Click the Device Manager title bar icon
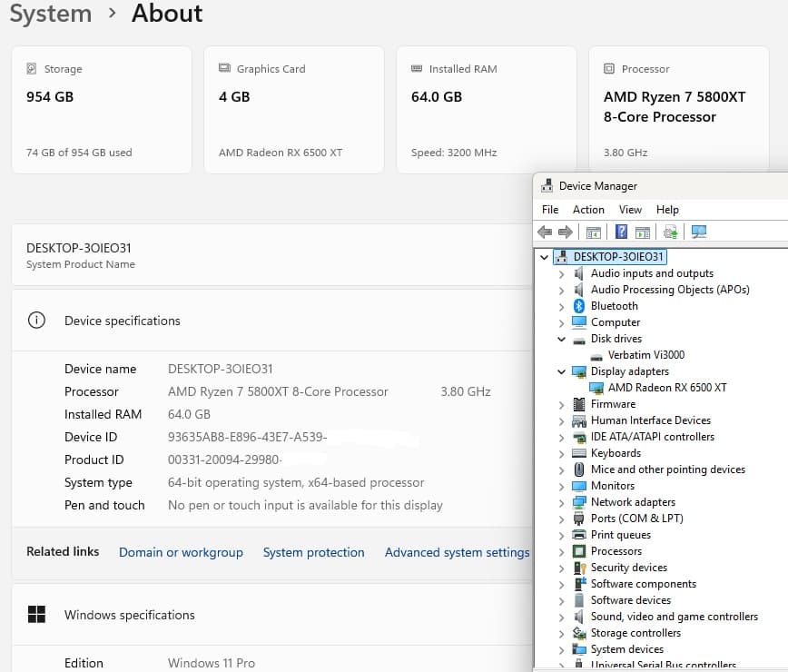The height and width of the screenshot is (672, 788). [547, 185]
